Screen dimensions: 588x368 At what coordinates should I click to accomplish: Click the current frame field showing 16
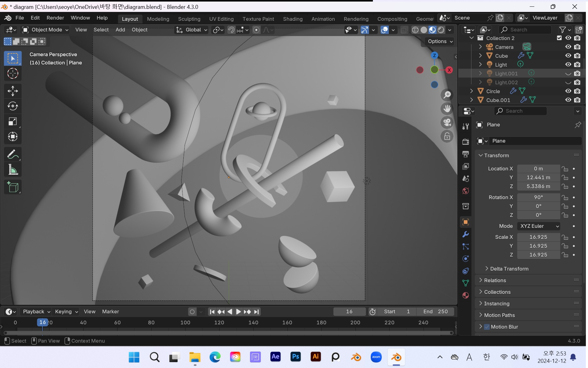coord(349,312)
